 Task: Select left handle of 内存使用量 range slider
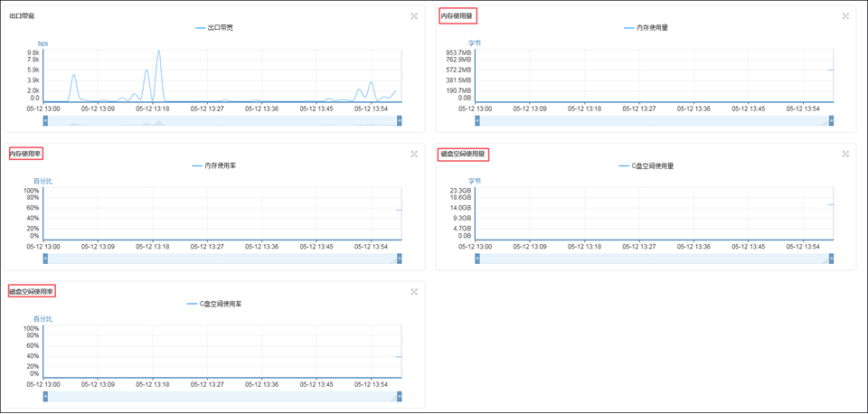(477, 121)
